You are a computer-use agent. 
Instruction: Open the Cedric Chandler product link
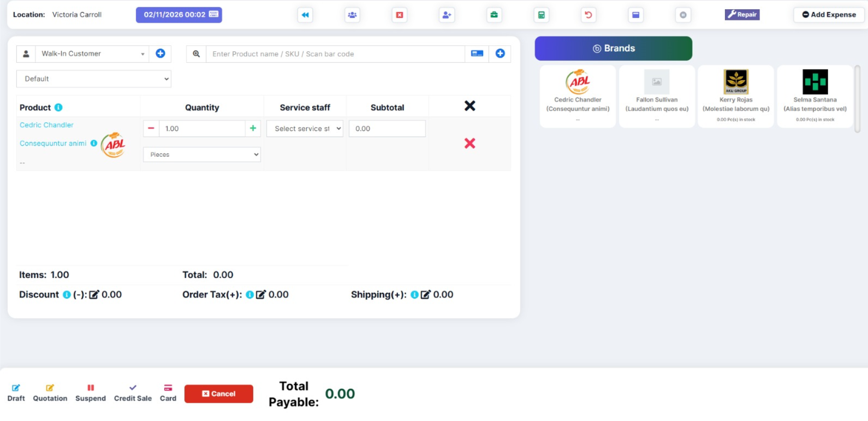point(46,125)
